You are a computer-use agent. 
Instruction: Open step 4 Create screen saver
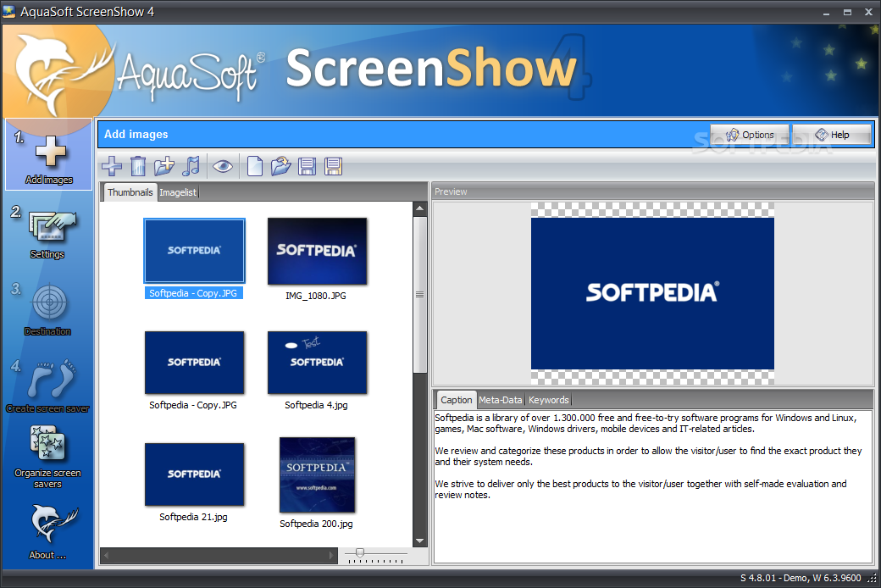[47, 386]
